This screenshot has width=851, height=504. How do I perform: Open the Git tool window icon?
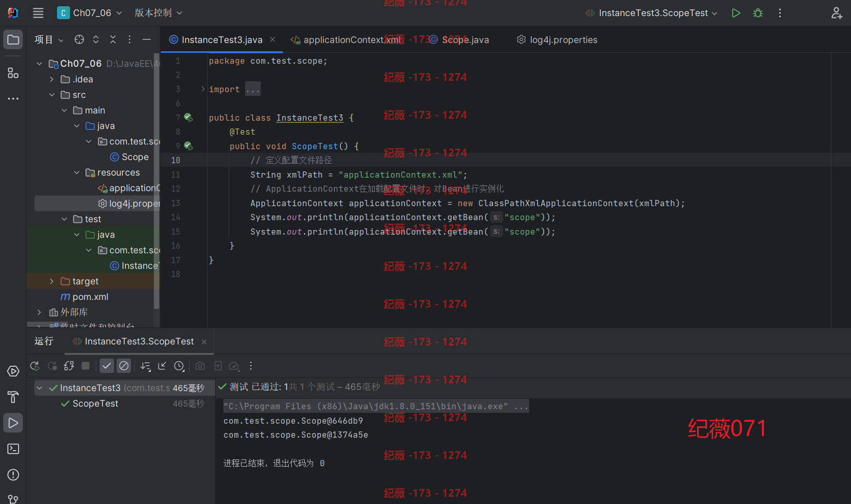[13, 498]
